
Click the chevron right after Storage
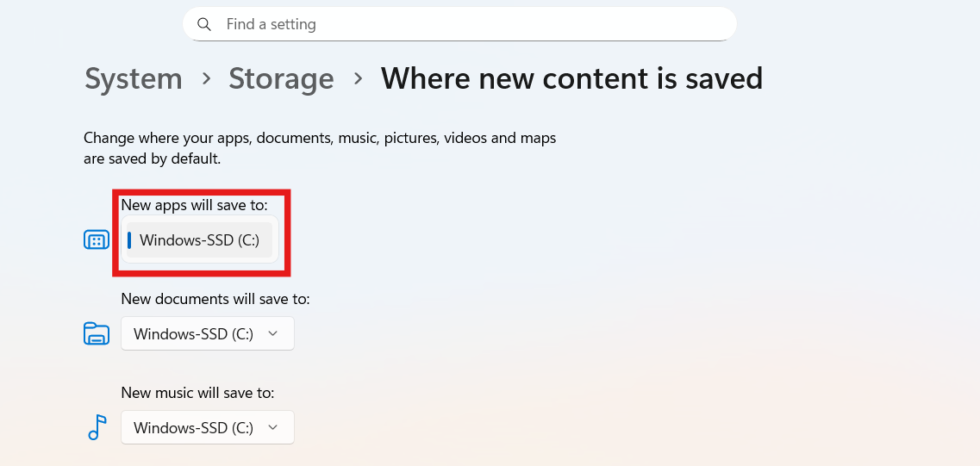coord(358,78)
